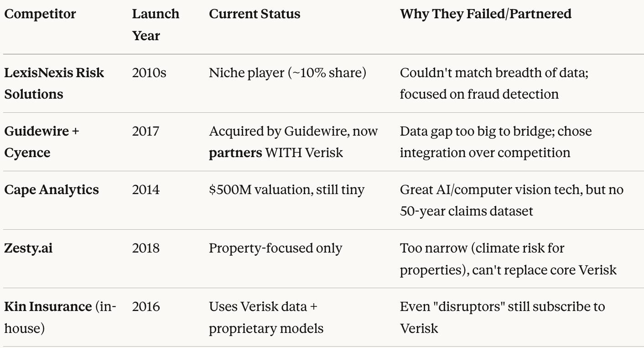Image resolution: width=644 pixels, height=348 pixels.
Task: Click the 2010s launch year cell
Action: pos(149,73)
